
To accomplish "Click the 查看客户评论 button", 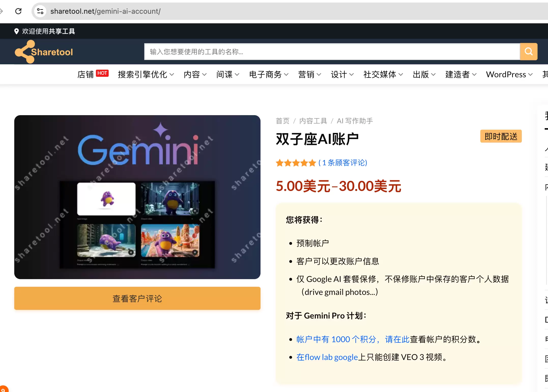I will (137, 298).
